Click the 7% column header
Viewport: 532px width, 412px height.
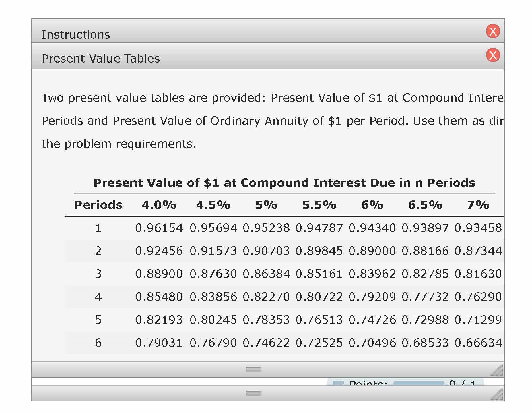click(478, 205)
